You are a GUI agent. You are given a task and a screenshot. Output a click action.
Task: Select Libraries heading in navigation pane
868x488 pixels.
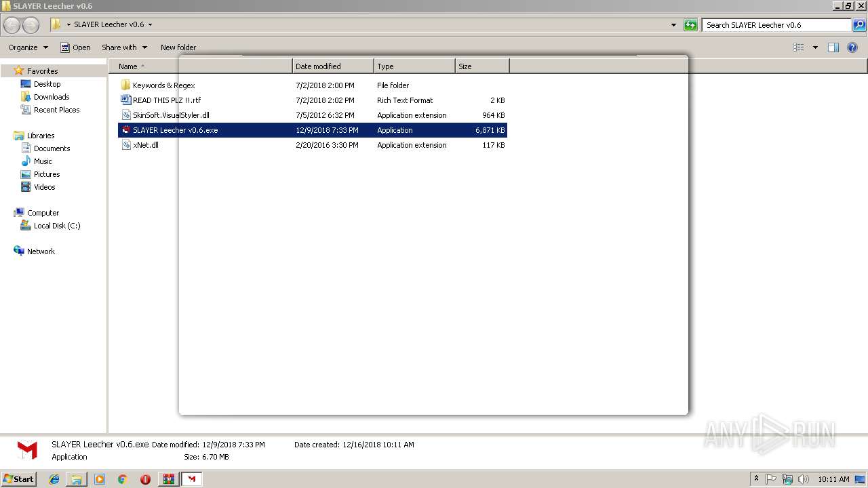(x=41, y=136)
